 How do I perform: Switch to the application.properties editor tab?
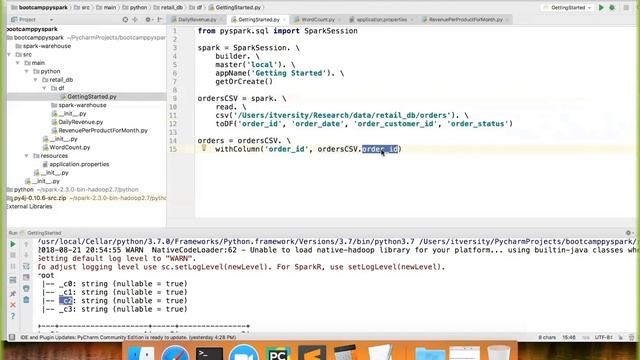click(x=381, y=20)
